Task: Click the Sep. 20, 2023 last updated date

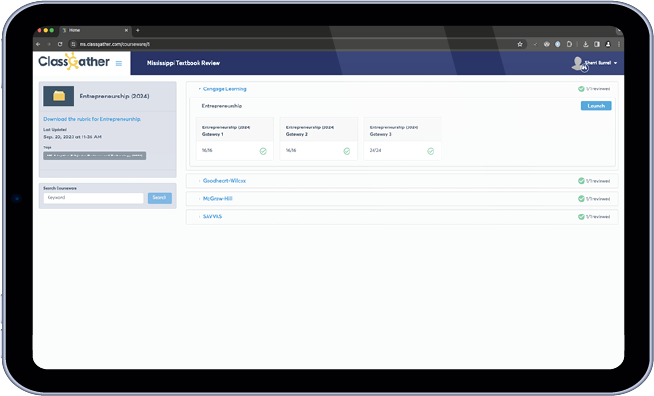Action: [73, 137]
